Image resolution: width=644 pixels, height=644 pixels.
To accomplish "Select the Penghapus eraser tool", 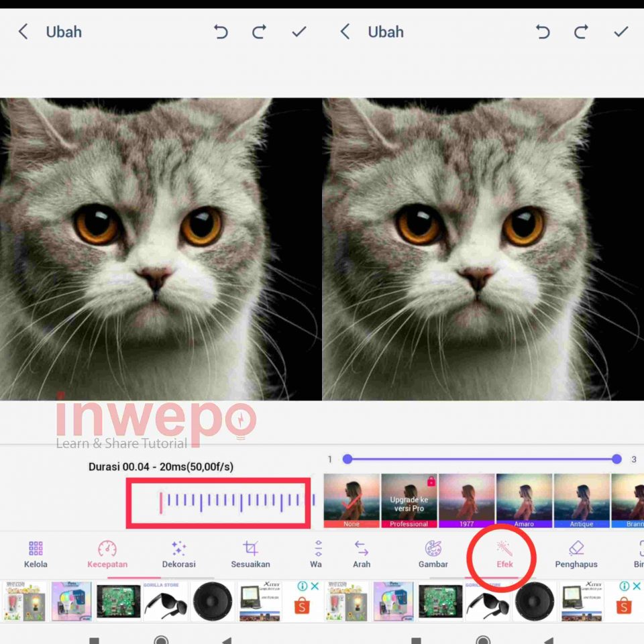I will 576,555.
